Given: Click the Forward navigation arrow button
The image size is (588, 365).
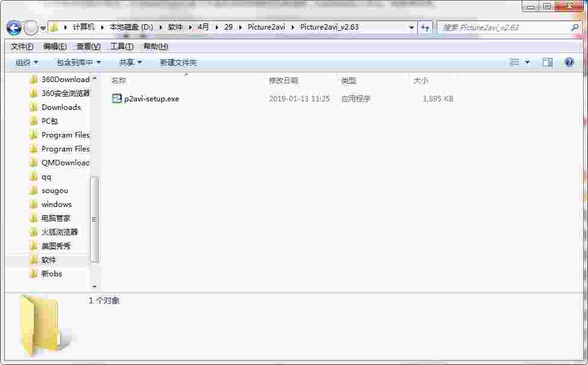Looking at the screenshot, I should tap(31, 28).
